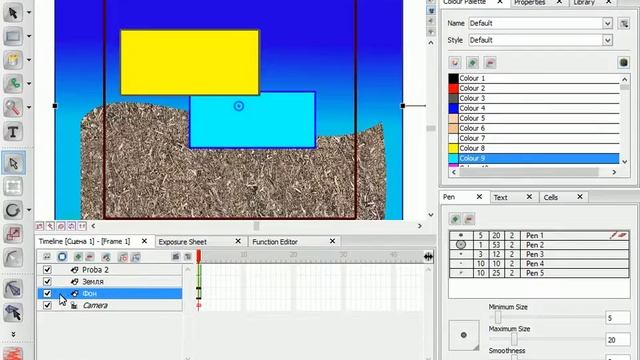Viewport: 640px width, 360px height.
Task: Open the paint bucket tool flyout arrow
Action: [29, 60]
